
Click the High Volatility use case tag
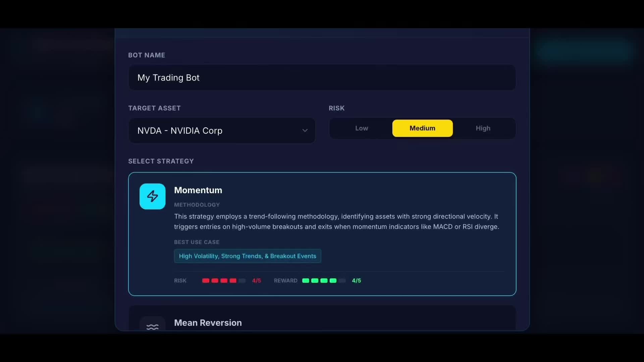point(248,256)
